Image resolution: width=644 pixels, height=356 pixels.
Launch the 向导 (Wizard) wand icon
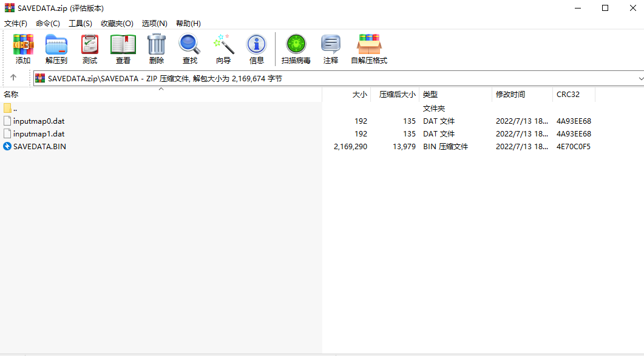223,49
